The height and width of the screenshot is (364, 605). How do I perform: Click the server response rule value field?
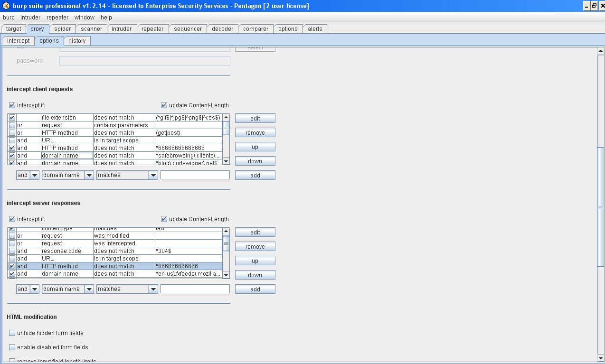195,289
